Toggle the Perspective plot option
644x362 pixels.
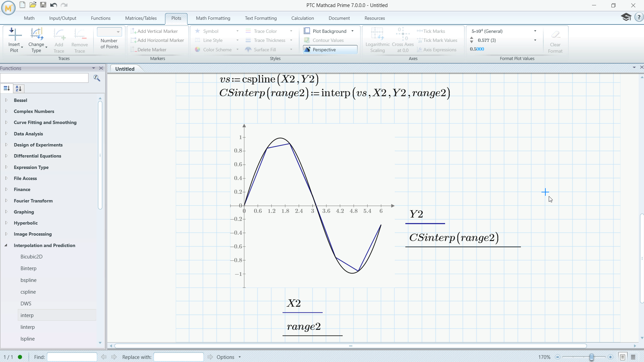tap(330, 50)
